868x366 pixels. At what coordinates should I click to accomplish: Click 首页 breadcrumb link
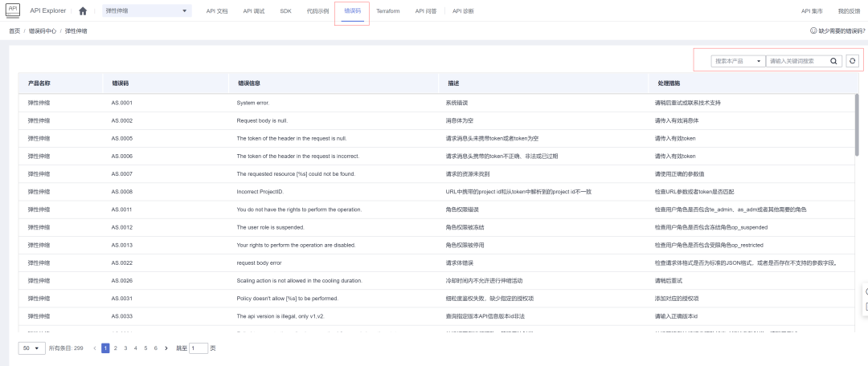coord(14,31)
